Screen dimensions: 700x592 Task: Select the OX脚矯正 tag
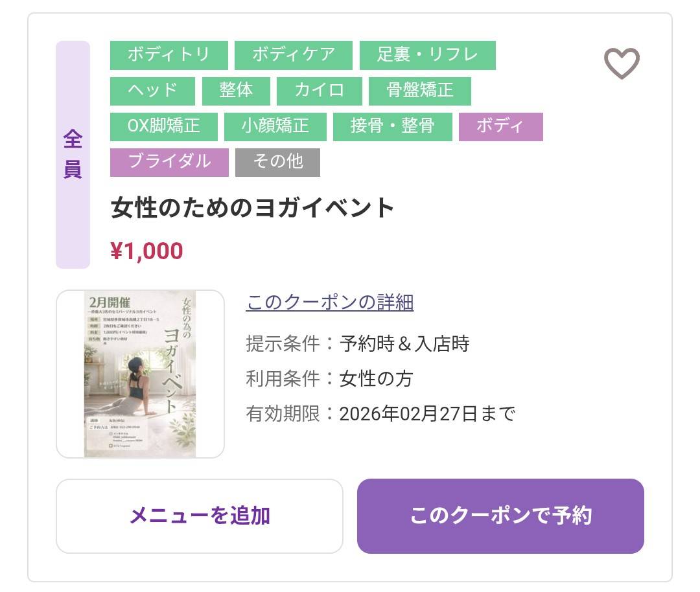[163, 127]
